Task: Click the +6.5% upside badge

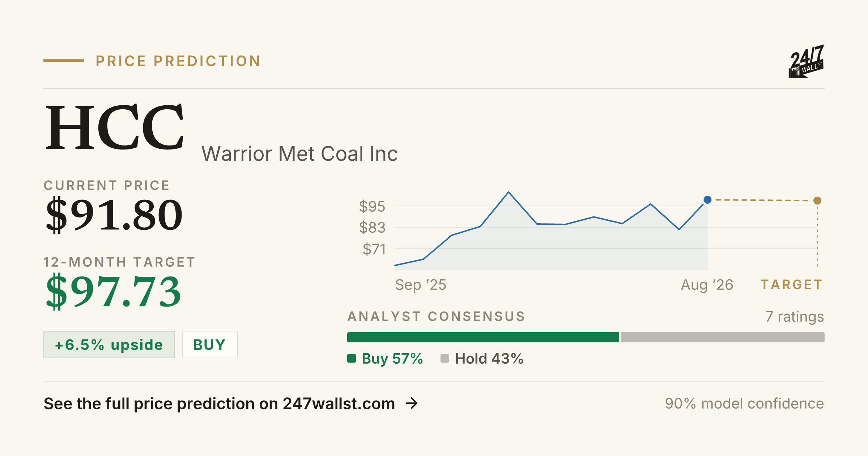Action: [x=109, y=345]
